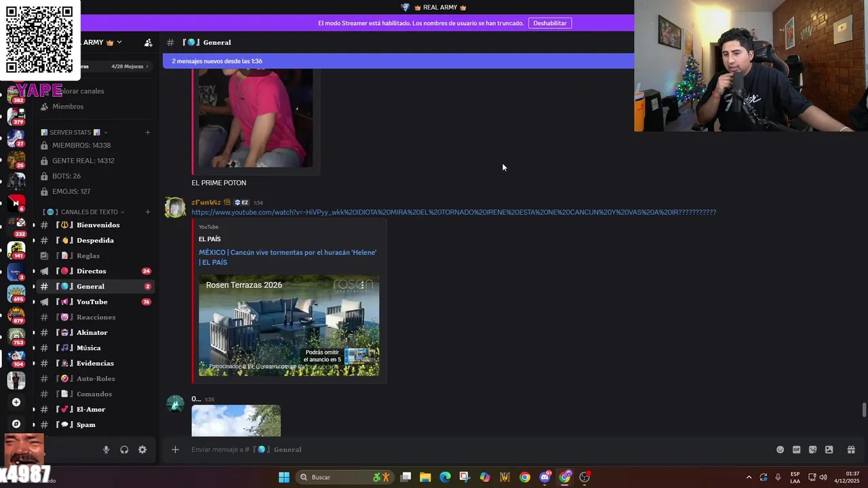Open the server with 695 badge

16,293
